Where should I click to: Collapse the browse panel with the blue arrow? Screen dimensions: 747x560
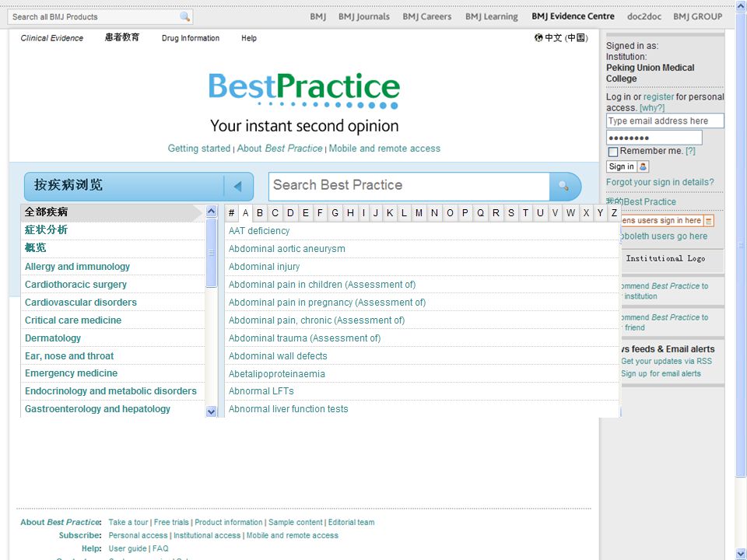238,186
